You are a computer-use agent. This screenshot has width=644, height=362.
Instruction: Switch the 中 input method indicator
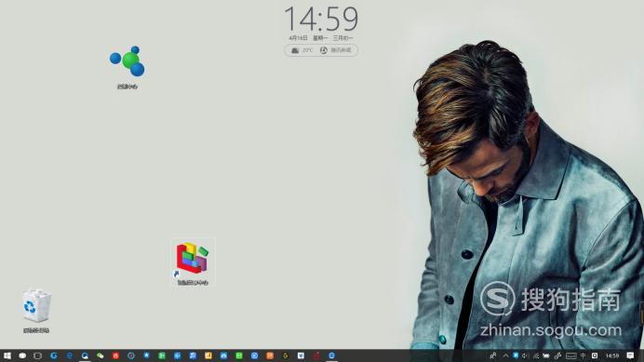583,355
